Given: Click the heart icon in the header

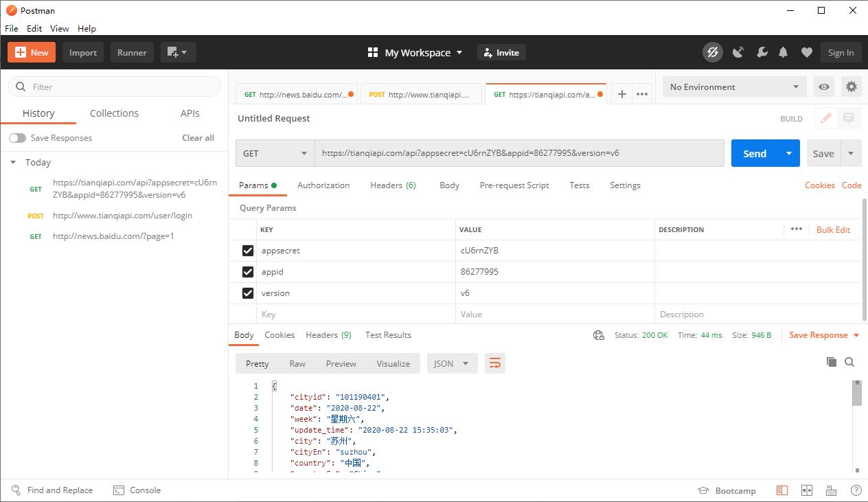Looking at the screenshot, I should [x=807, y=52].
